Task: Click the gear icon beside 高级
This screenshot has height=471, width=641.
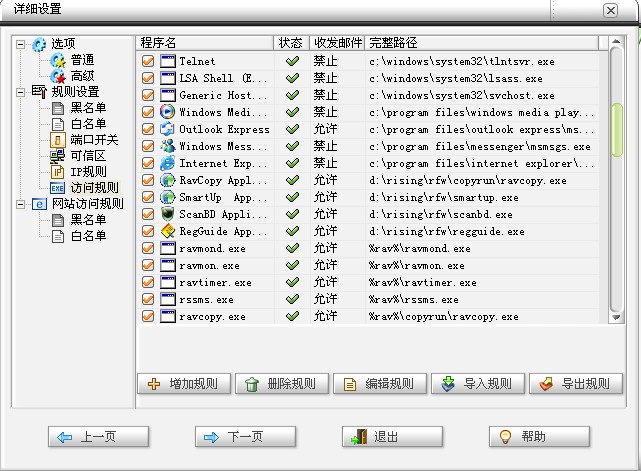Action: point(58,76)
